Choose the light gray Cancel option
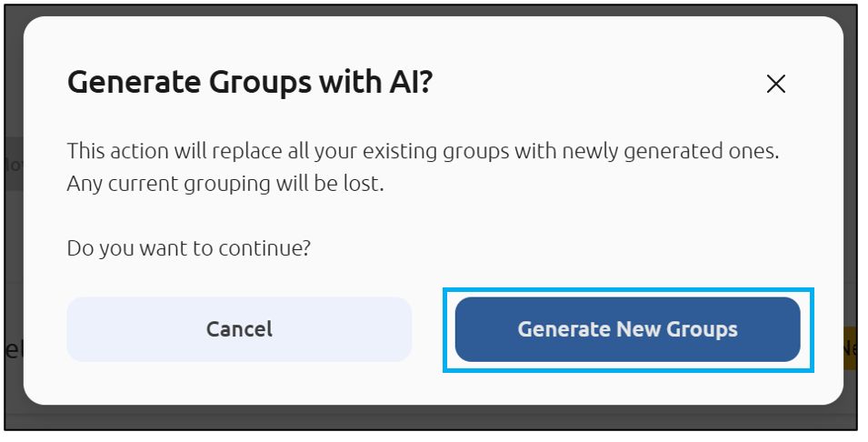The width and height of the screenshot is (868, 442). click(239, 329)
